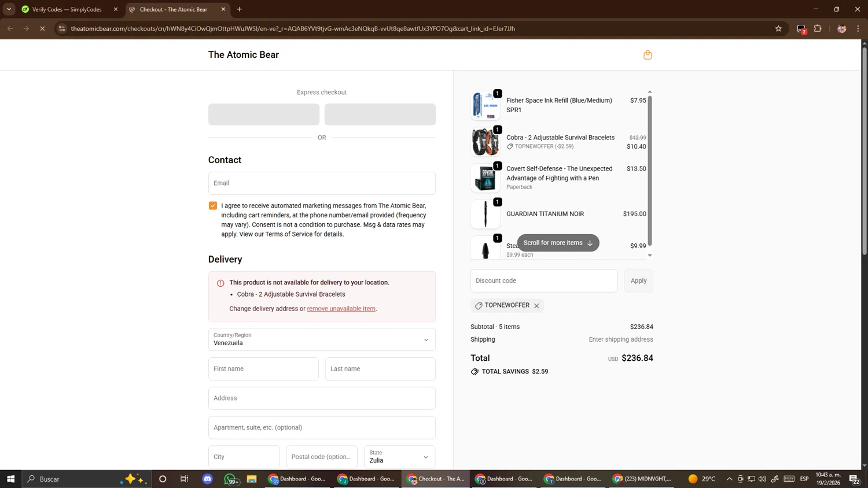Close the Verify Codes — SimplyCodes tab
The width and height of the screenshot is (868, 488).
click(x=116, y=9)
